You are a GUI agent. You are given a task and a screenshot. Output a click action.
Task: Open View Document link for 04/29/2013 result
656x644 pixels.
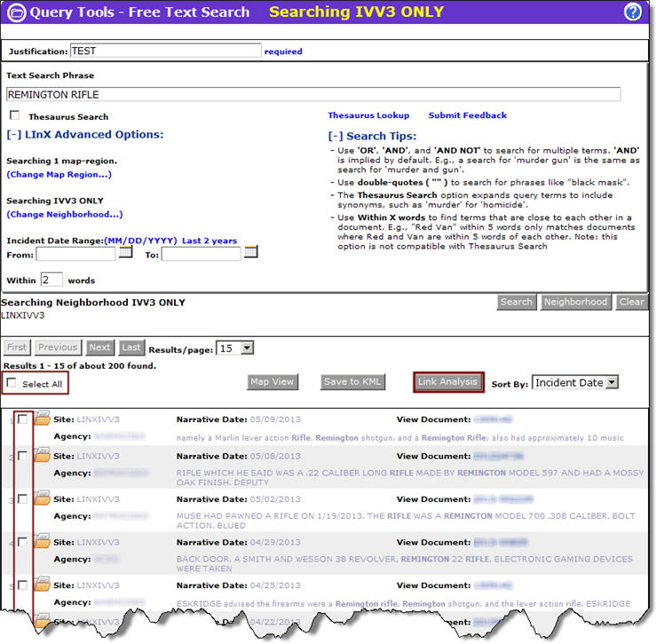coord(501,542)
